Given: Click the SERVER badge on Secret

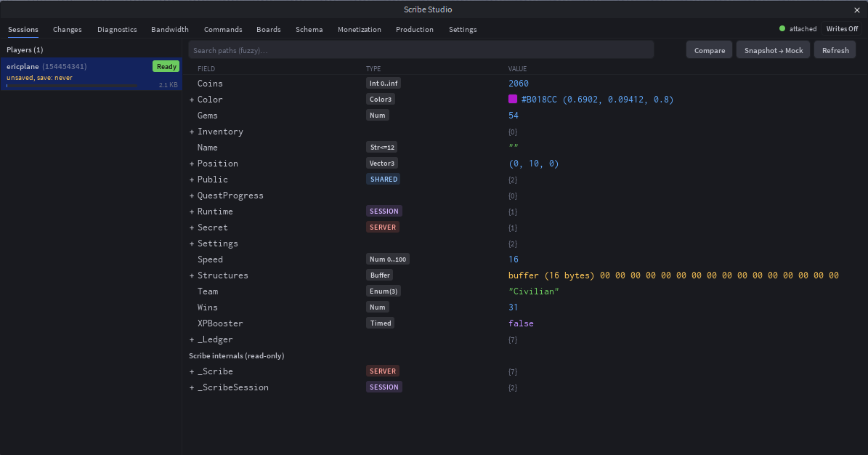Looking at the screenshot, I should tap(383, 227).
